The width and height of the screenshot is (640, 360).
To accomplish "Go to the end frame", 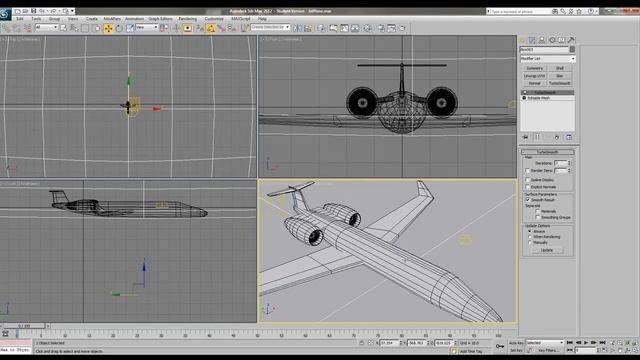I will (x=602, y=343).
